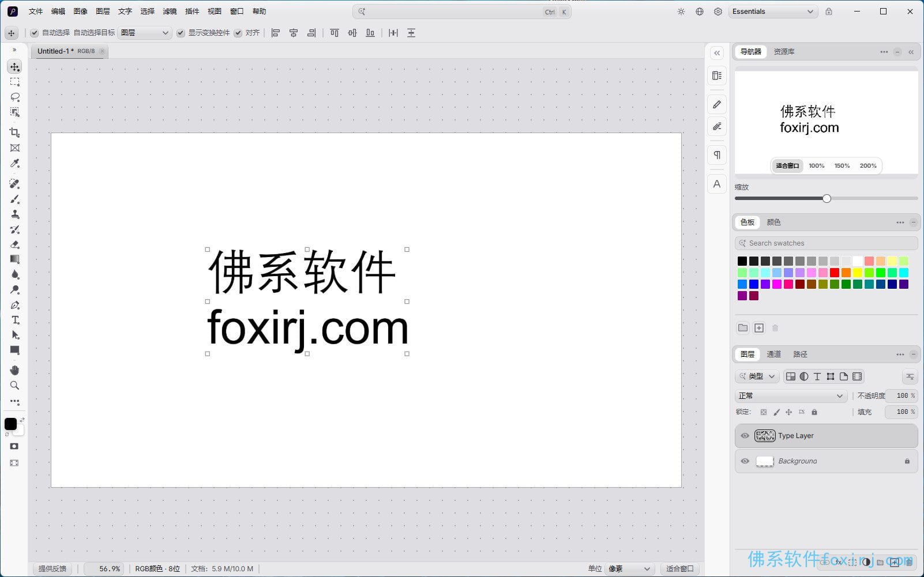Click the navigator 缩放 slider handle
The height and width of the screenshot is (577, 924).
tap(827, 198)
